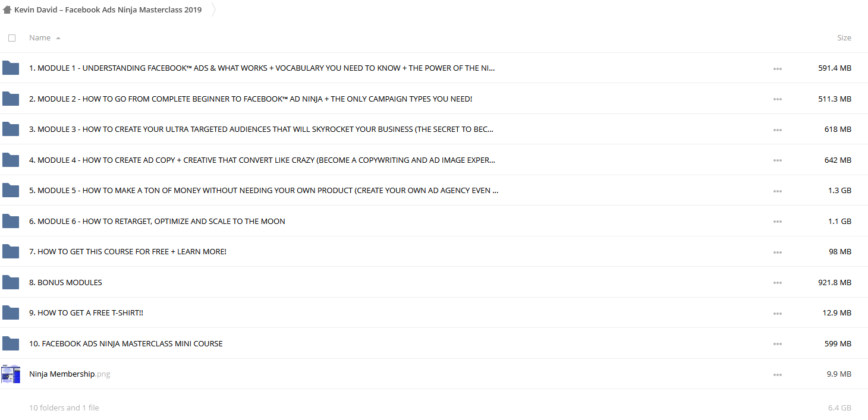Open more options for Module 2 row
Image resolution: width=868 pixels, height=420 pixels.
[x=778, y=99]
